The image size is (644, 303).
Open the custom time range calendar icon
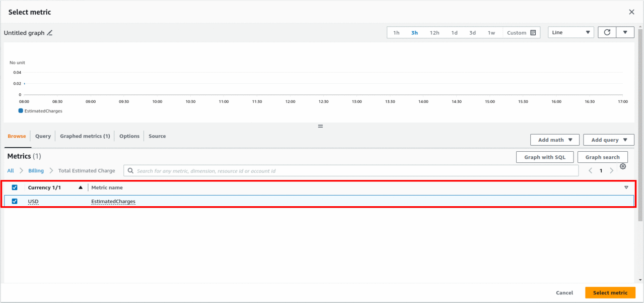click(x=533, y=33)
